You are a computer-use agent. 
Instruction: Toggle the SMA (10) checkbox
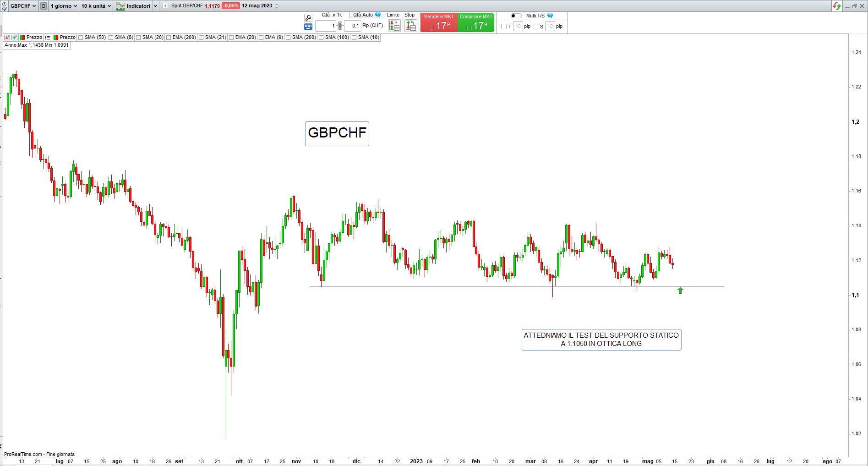tap(354, 38)
